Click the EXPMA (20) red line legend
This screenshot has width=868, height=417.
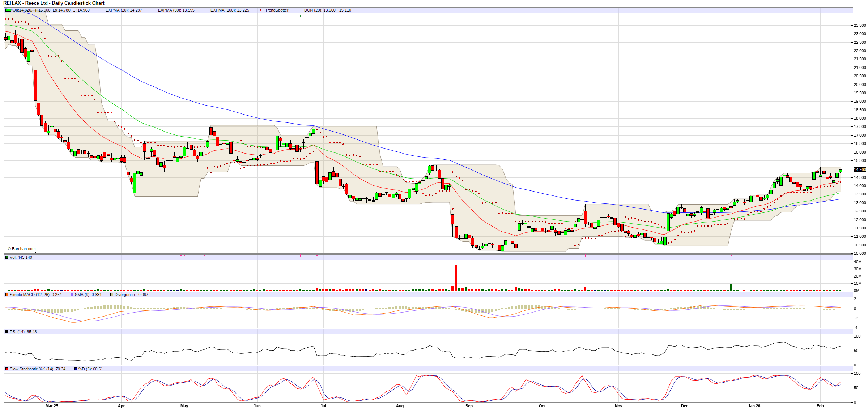[101, 10]
